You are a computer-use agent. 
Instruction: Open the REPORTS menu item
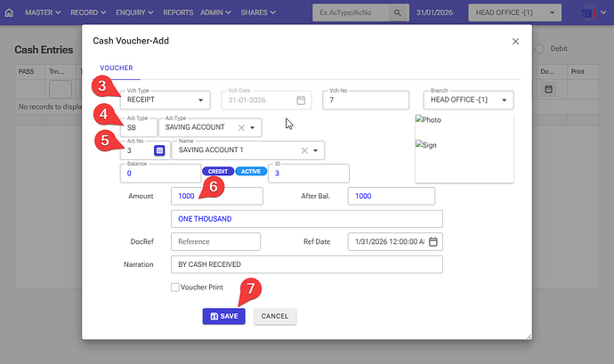pyautogui.click(x=178, y=13)
